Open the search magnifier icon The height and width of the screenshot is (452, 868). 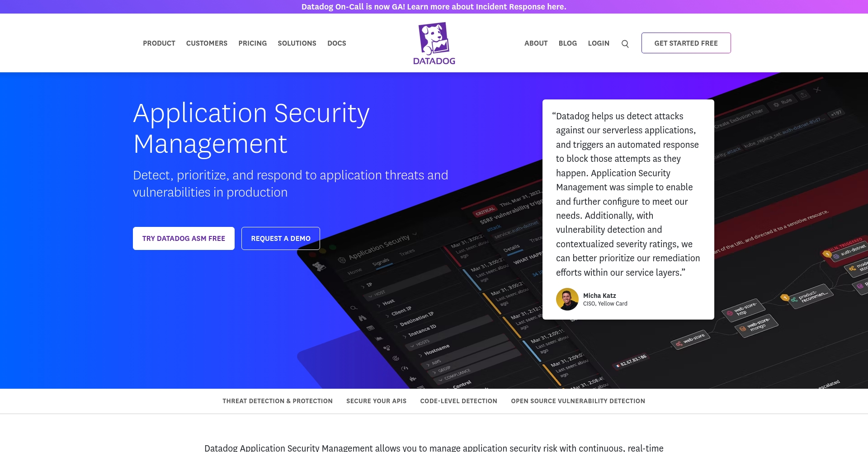[625, 44]
